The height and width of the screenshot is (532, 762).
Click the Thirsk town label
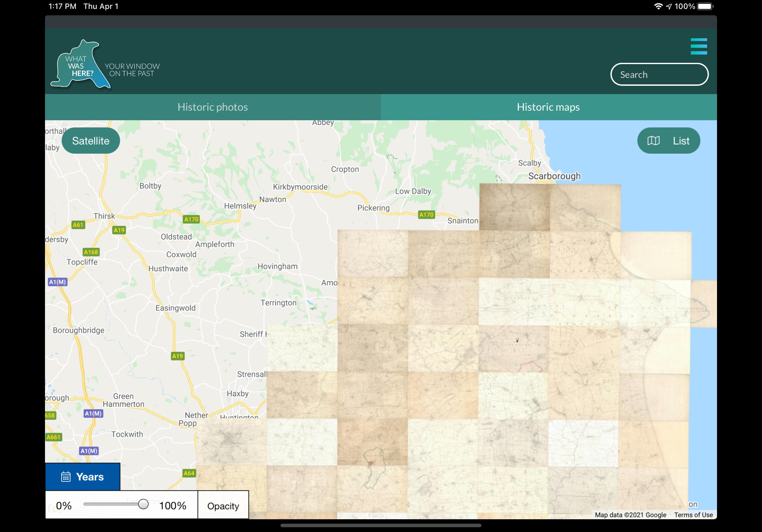click(x=104, y=216)
